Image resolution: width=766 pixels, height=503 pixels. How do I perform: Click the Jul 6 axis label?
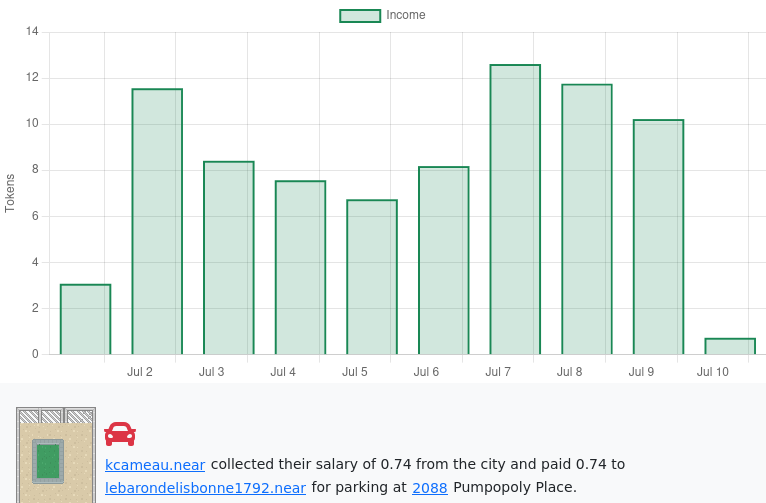tap(426, 372)
